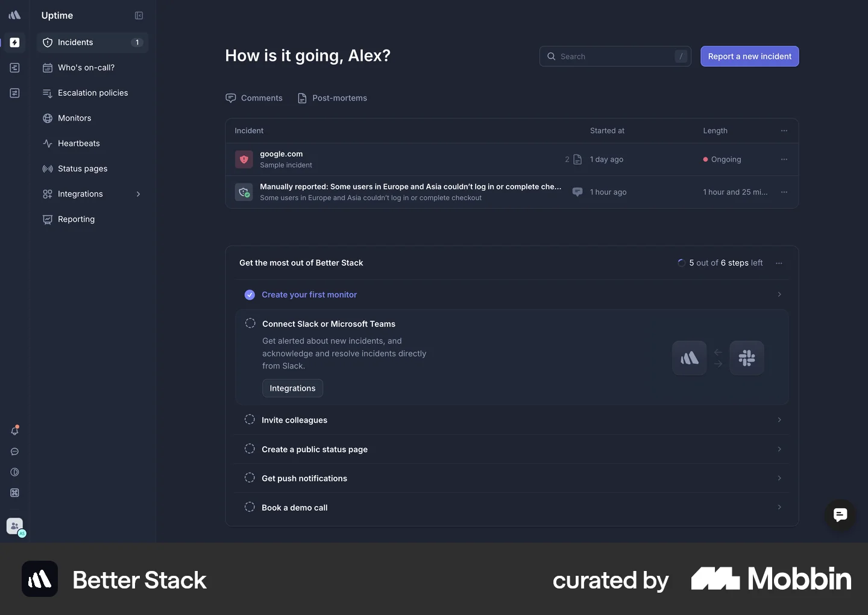Expand Invite colleagues chevron

tap(779, 420)
